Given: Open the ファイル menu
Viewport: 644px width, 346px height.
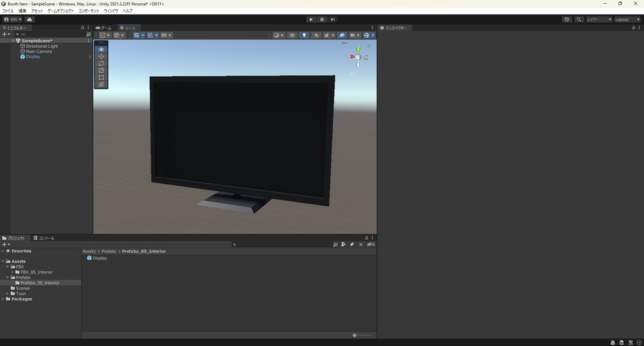Looking at the screenshot, I should pyautogui.click(x=8, y=11).
